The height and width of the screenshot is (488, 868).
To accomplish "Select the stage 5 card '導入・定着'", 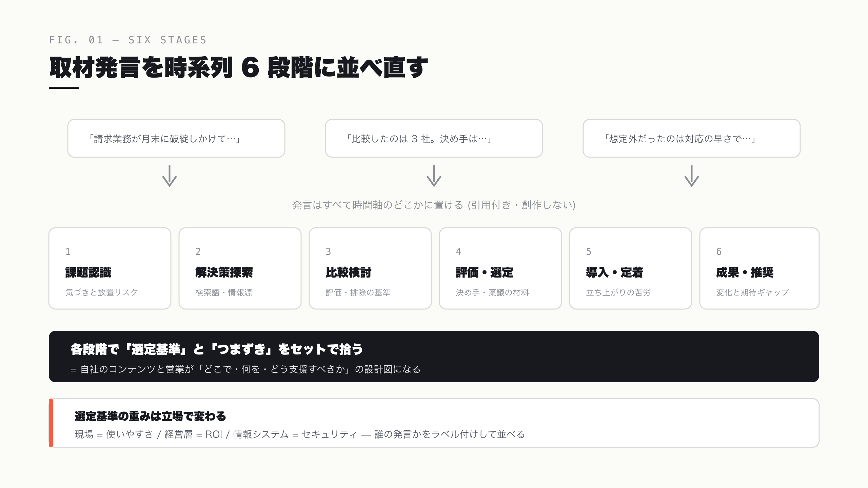I will click(x=631, y=268).
